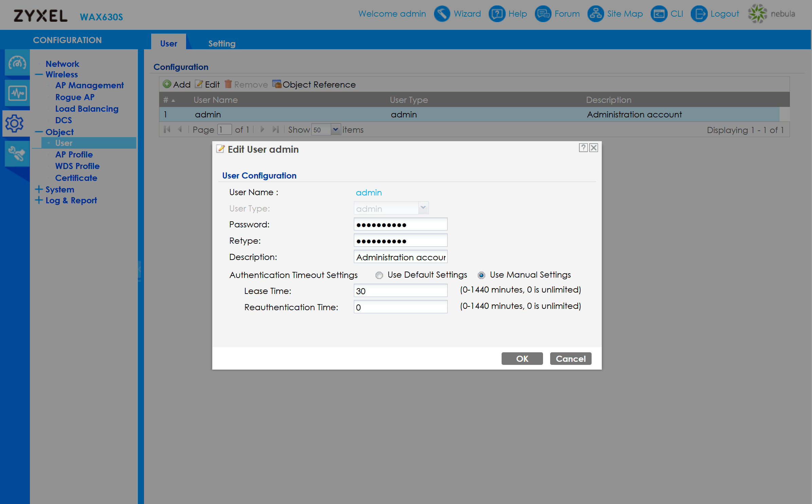Expand the System tree node
This screenshot has height=504, width=812.
click(39, 189)
